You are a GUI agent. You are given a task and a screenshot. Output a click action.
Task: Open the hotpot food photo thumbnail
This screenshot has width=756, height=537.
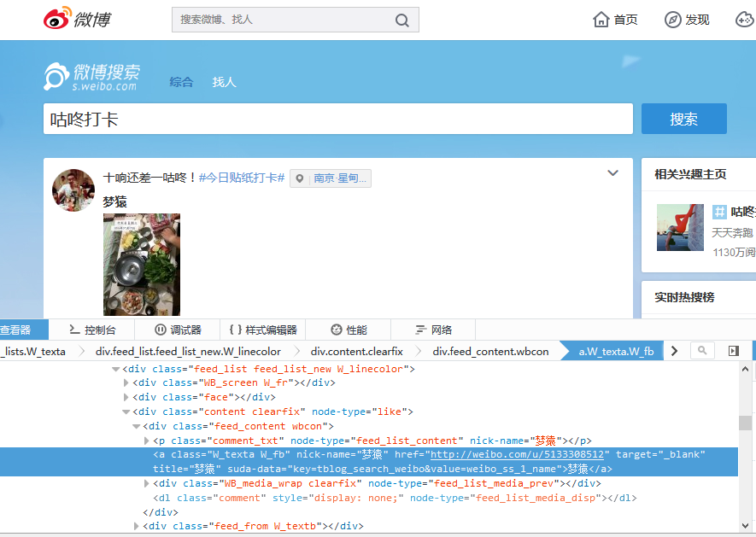pyautogui.click(x=142, y=265)
